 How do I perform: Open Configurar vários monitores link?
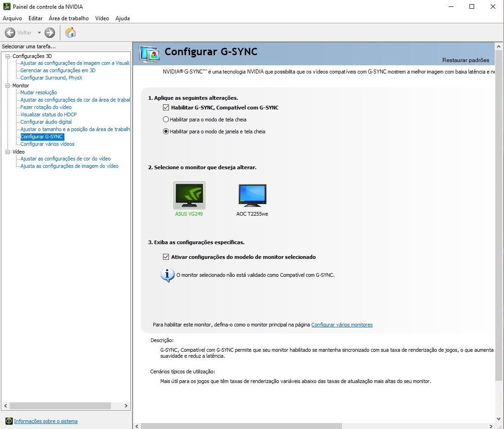342,325
